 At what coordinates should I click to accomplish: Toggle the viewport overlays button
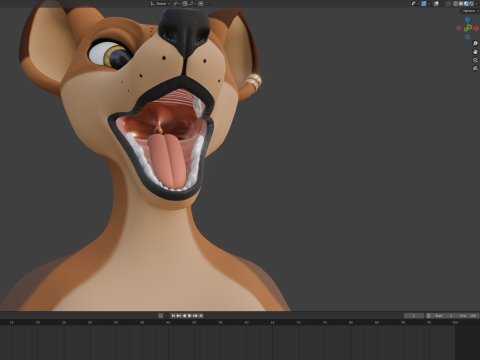point(436,3)
